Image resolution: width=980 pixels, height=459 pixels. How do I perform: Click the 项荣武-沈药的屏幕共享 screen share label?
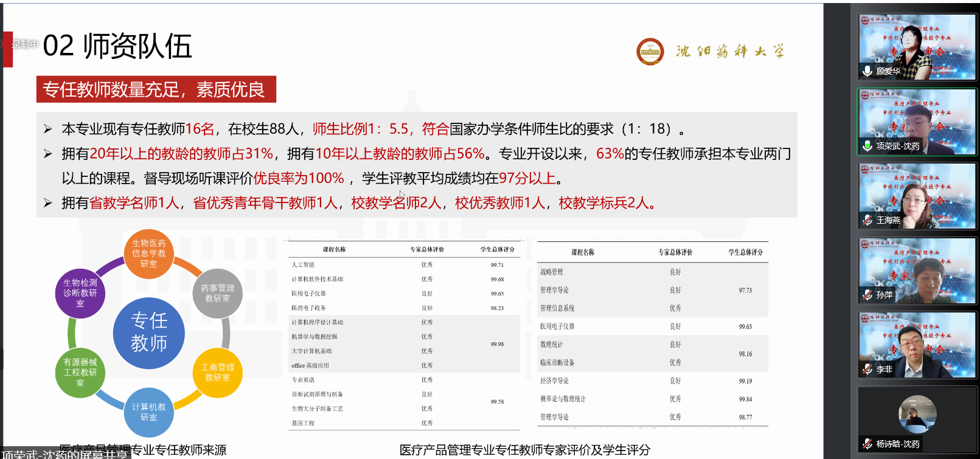coord(64,454)
